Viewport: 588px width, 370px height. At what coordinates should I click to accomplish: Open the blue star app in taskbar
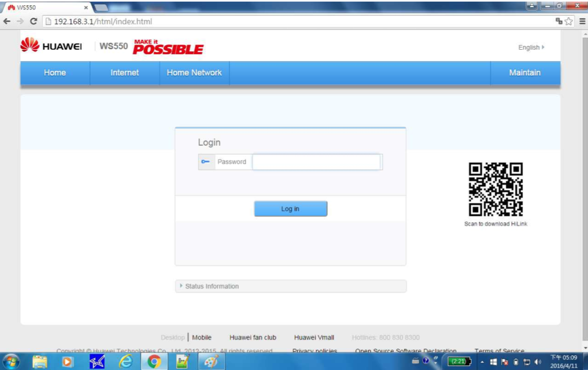click(x=97, y=362)
